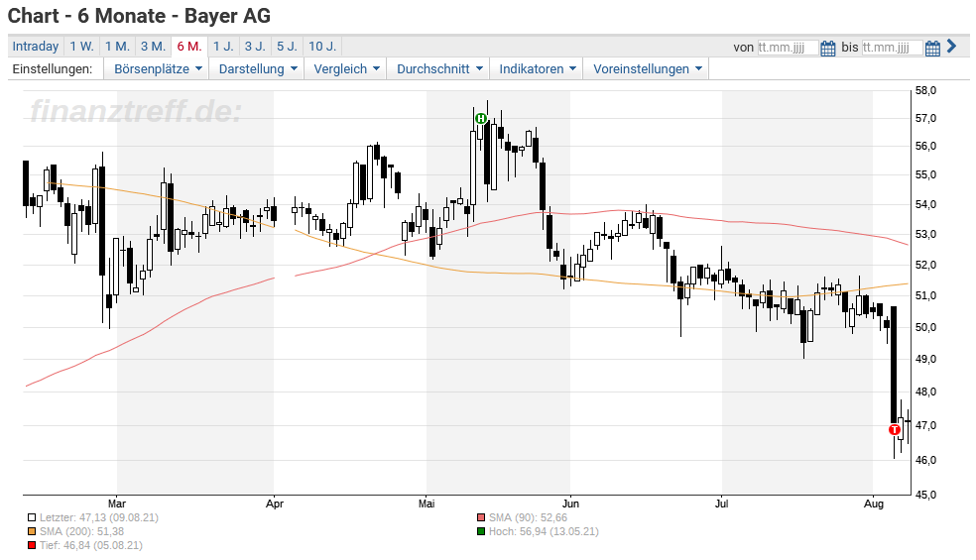Click the 'Letzter: 47,13 (09.08.21)' legend text

(x=99, y=517)
